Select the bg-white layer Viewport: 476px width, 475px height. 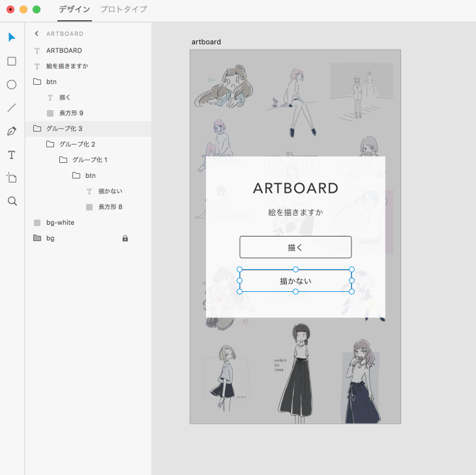click(88, 223)
